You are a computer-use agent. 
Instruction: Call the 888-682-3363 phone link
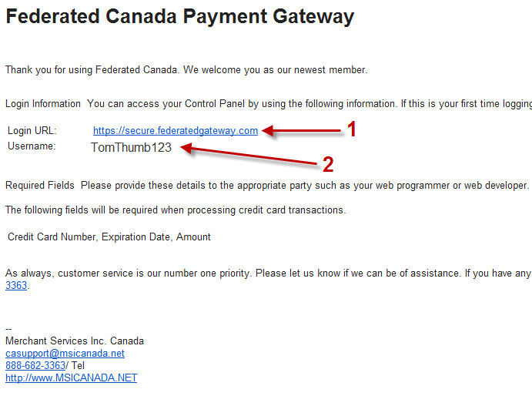click(35, 365)
